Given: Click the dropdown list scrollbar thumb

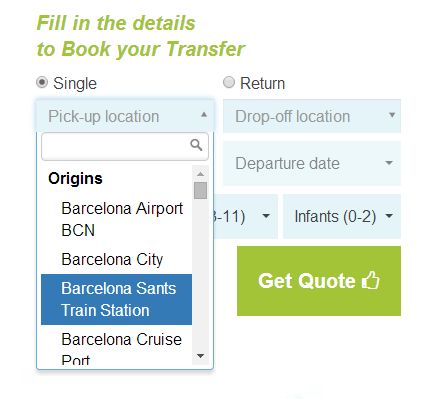Looking at the screenshot, I should click(x=200, y=190).
